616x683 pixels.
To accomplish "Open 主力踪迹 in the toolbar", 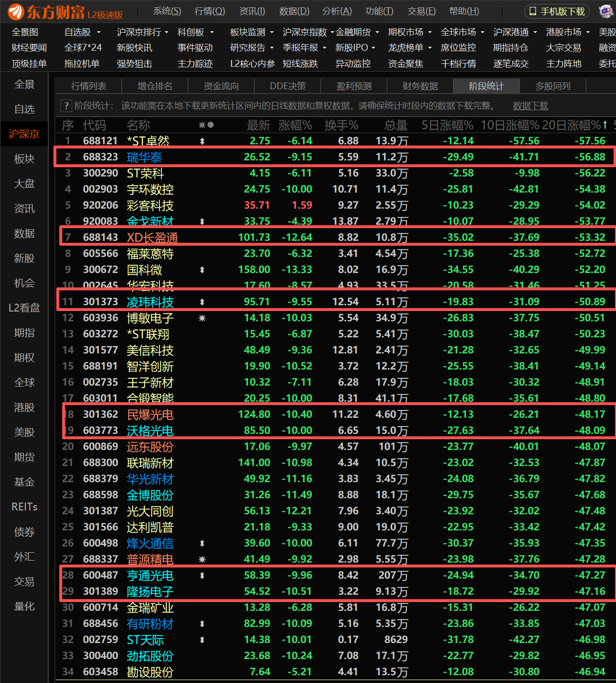I will pyautogui.click(x=195, y=64).
